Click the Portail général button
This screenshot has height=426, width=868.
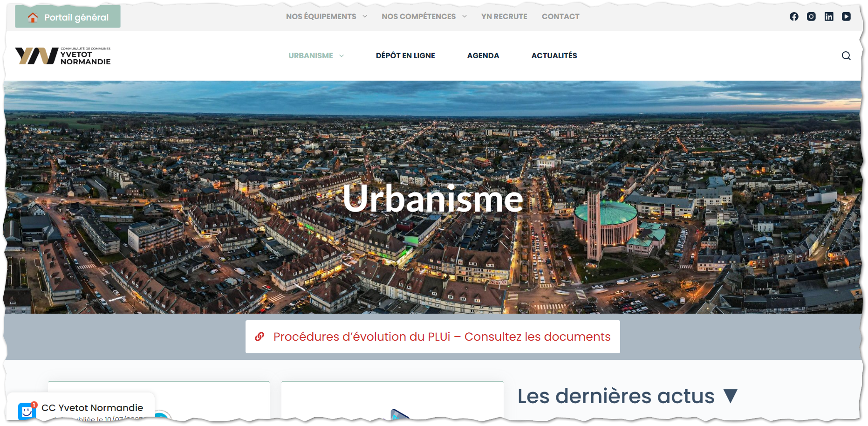(68, 17)
